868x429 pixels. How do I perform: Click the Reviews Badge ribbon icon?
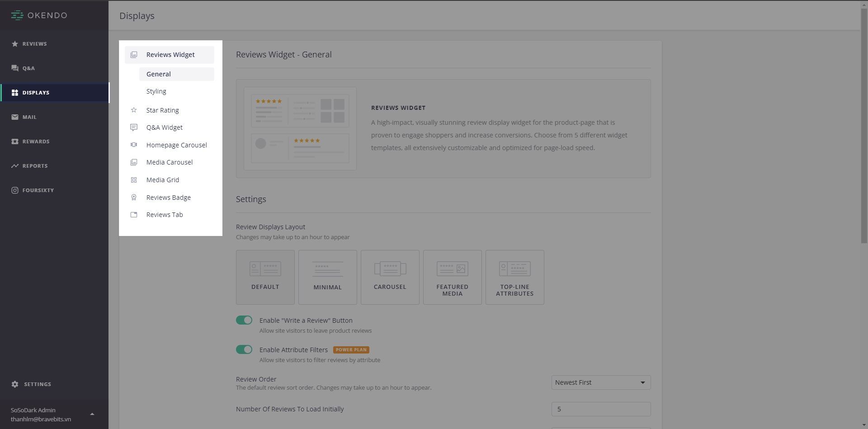pos(134,197)
